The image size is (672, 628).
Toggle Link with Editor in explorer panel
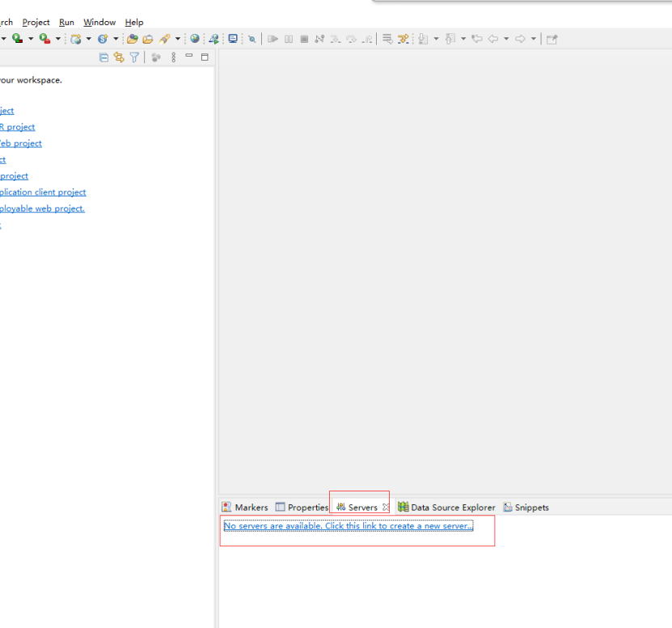coord(119,57)
